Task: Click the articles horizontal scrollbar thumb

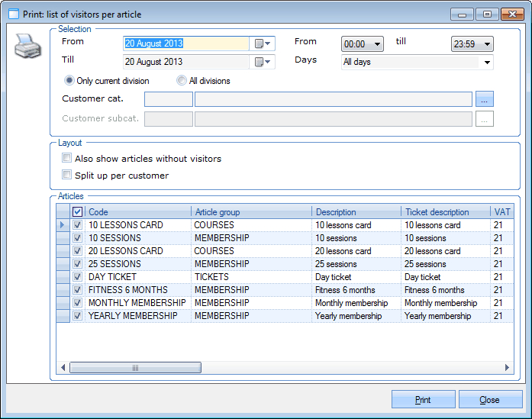Action: 135,368
